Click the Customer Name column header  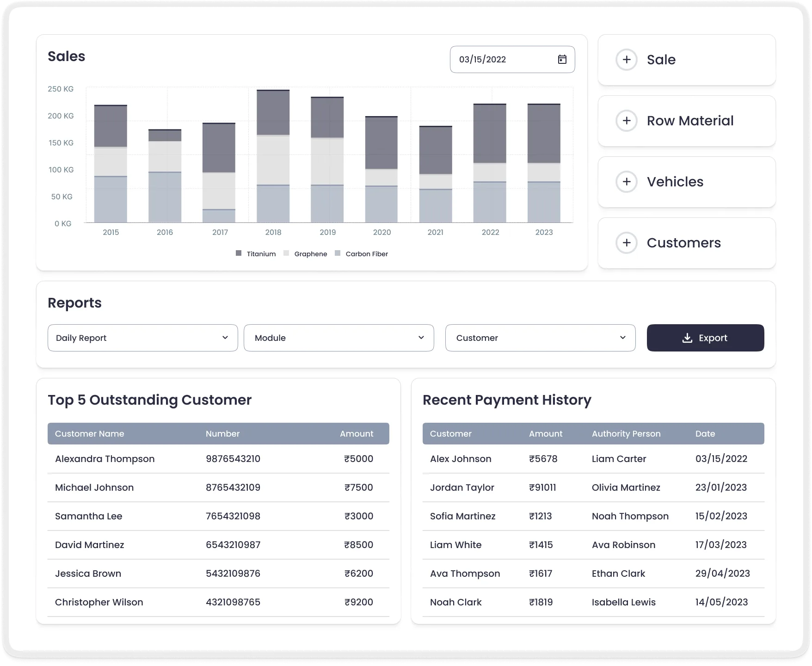[x=90, y=433]
